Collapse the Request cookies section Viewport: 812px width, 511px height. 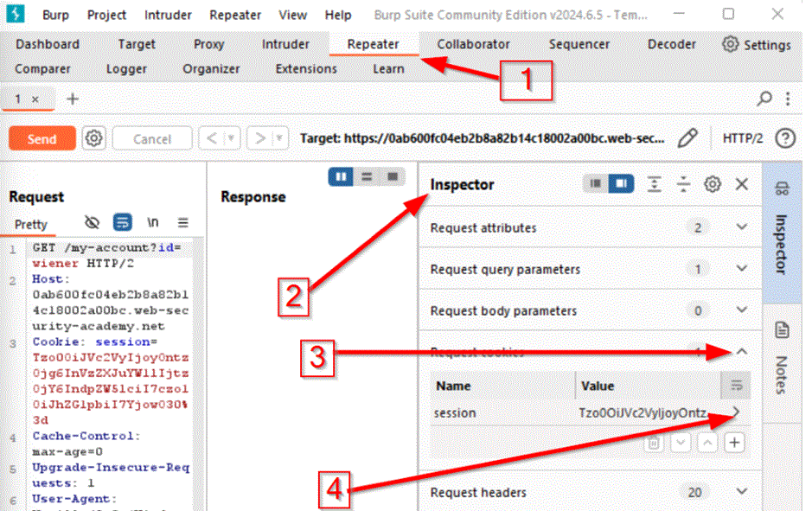click(x=740, y=352)
